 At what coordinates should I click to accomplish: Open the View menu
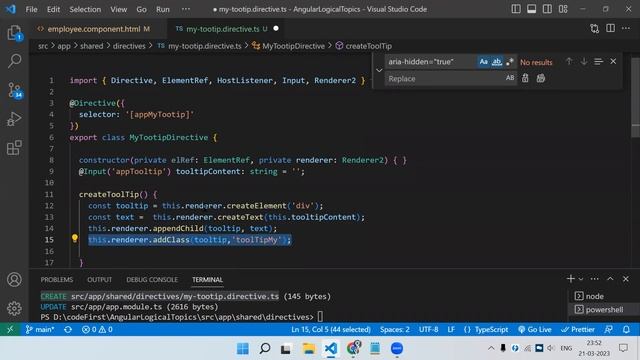pyautogui.click(x=118, y=9)
